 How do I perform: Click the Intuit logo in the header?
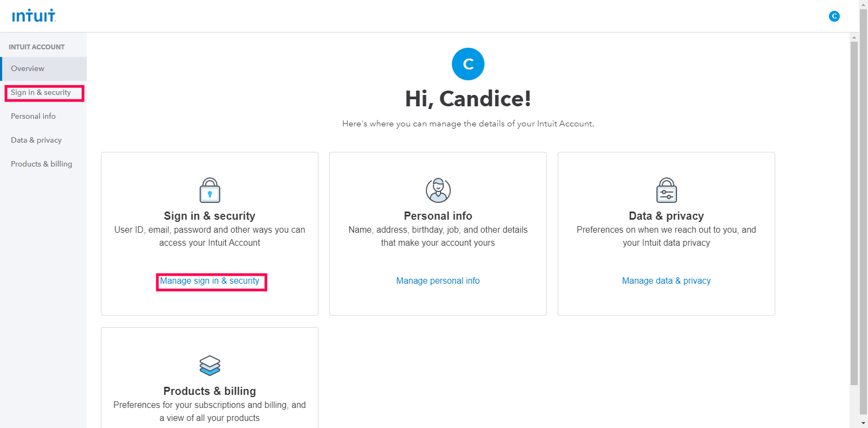coord(34,16)
